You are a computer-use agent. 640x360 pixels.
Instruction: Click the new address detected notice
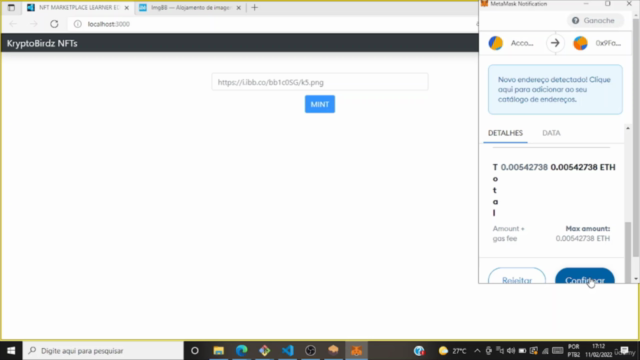pos(555,89)
